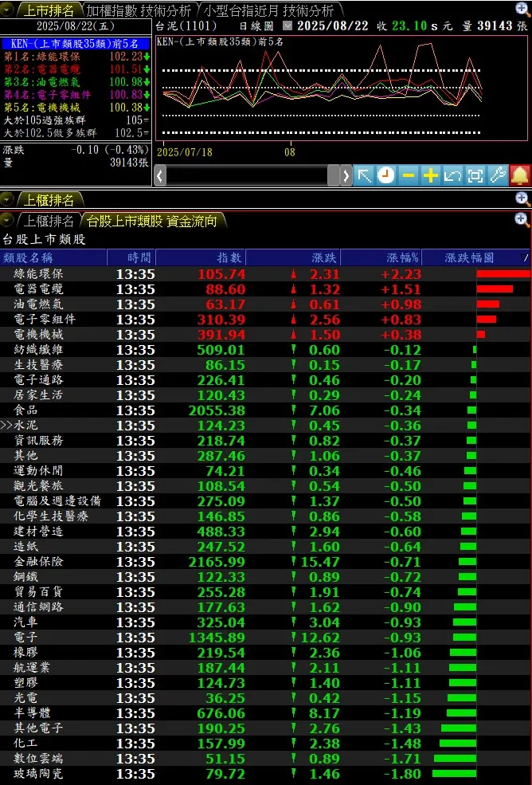Click 觀光餐旅 sector row
Screen dimensions: 532x785
click(265, 485)
